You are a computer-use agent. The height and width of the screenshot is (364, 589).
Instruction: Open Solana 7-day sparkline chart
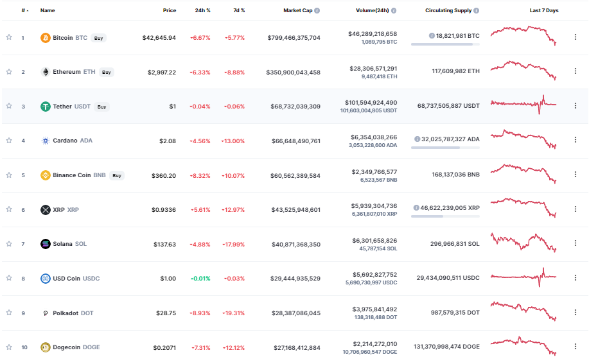click(x=523, y=242)
